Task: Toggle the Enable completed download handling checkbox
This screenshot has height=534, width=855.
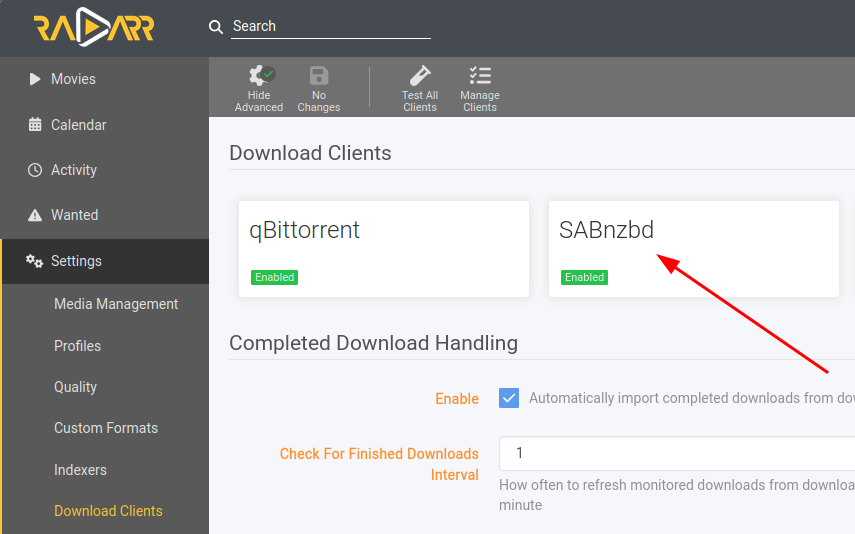Action: (x=509, y=398)
